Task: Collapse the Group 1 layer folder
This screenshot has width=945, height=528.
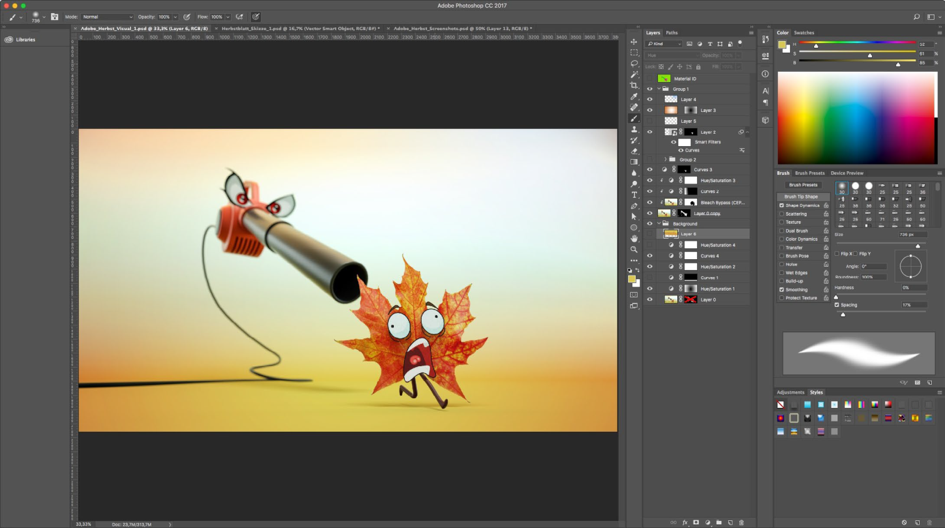Action: [x=659, y=89]
